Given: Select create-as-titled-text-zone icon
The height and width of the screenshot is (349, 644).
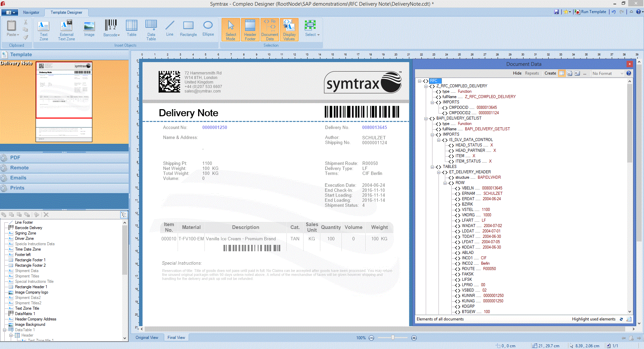Looking at the screenshot, I should coord(569,73).
